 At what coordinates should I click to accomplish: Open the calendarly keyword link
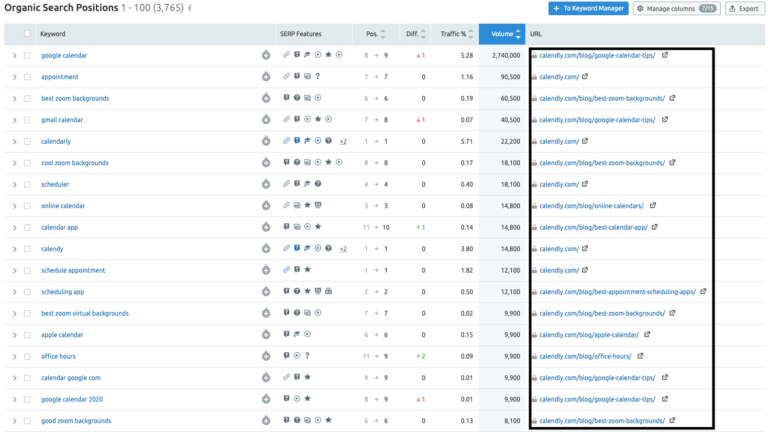[56, 142]
